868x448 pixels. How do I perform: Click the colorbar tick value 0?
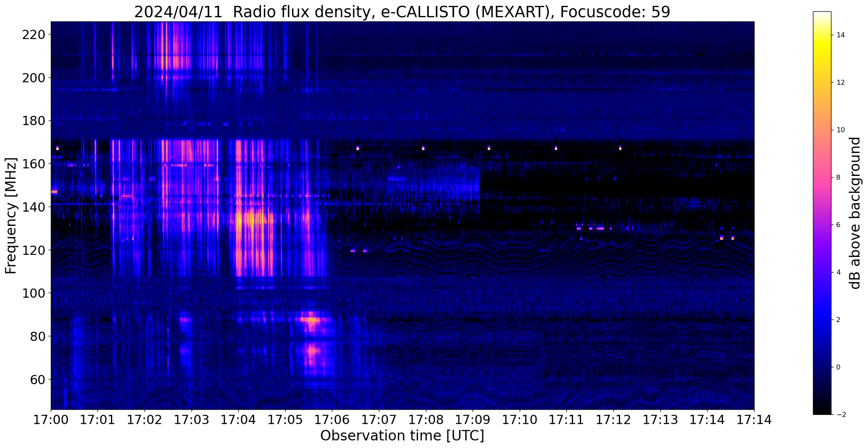839,367
